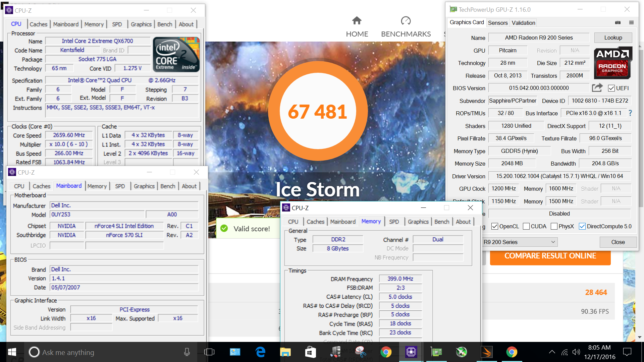Switch to Validation tab in GPU-Z
Viewport: 644px width, 362px height.
[523, 23]
